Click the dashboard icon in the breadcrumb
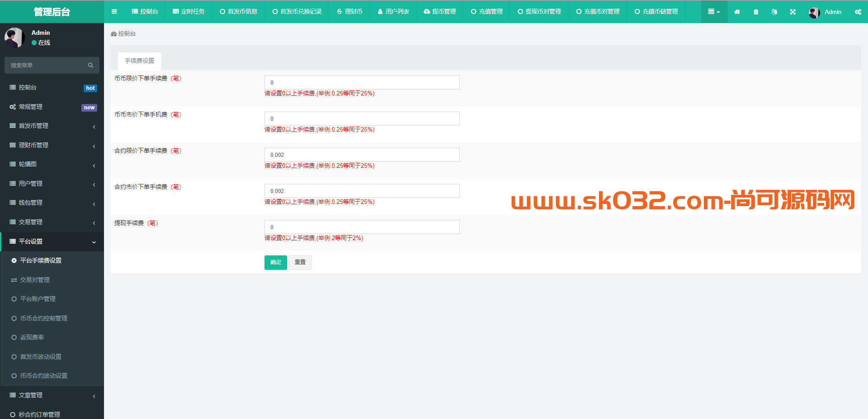868x419 pixels. (x=113, y=34)
